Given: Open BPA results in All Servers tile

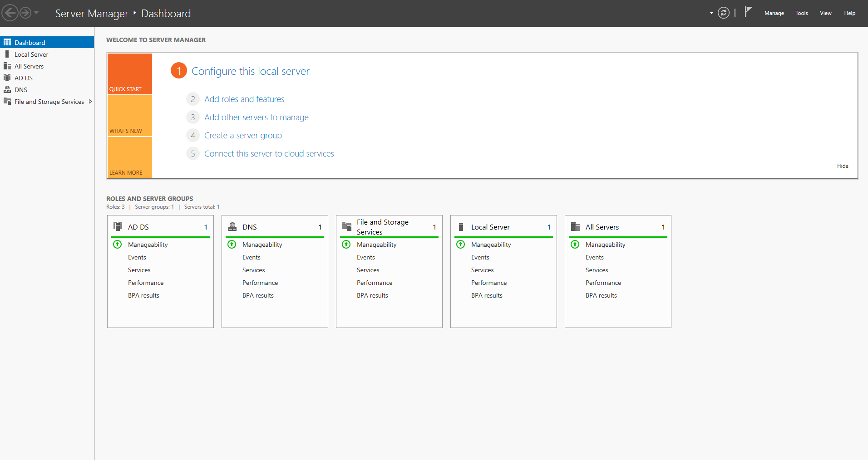Looking at the screenshot, I should pyautogui.click(x=601, y=295).
